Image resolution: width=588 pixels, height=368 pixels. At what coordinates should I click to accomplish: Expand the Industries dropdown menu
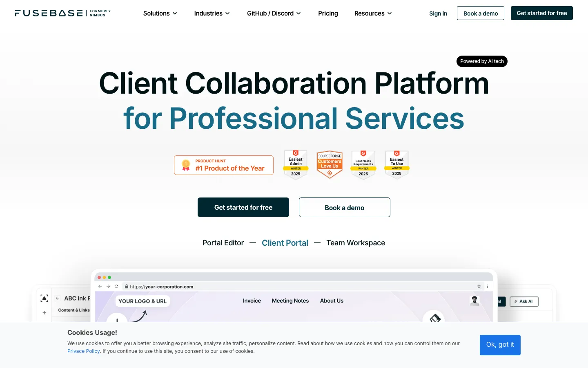point(212,13)
